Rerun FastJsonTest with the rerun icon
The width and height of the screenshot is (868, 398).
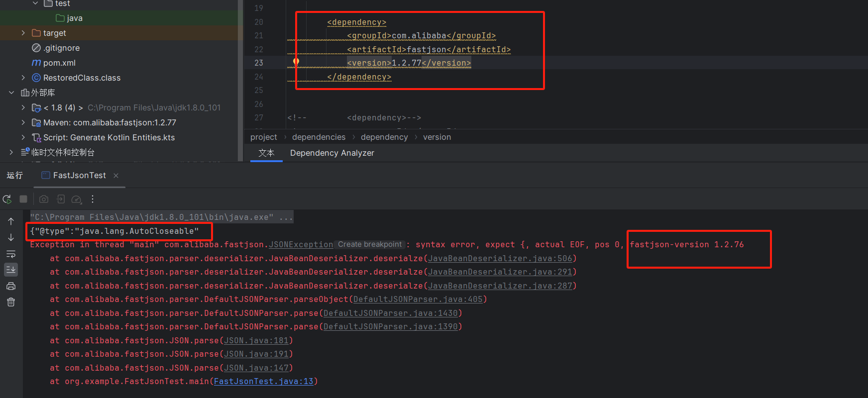click(7, 199)
